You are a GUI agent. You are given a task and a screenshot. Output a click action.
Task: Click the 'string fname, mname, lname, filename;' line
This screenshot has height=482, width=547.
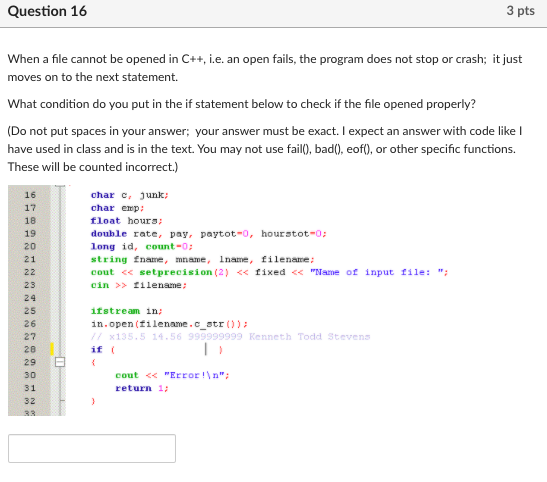pyautogui.click(x=202, y=259)
